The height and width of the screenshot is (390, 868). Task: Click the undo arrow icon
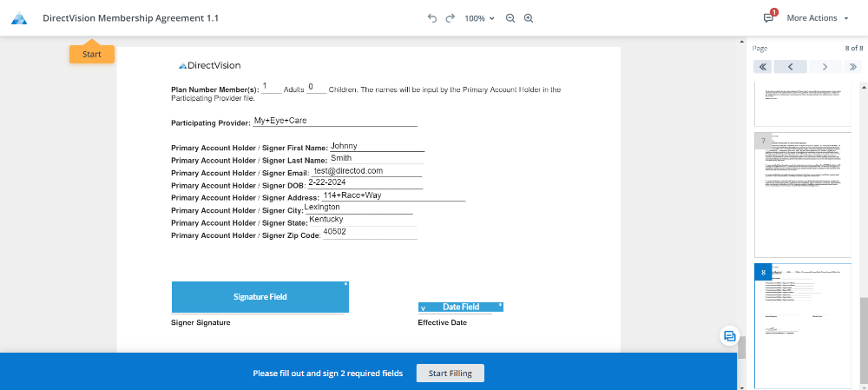click(x=432, y=18)
